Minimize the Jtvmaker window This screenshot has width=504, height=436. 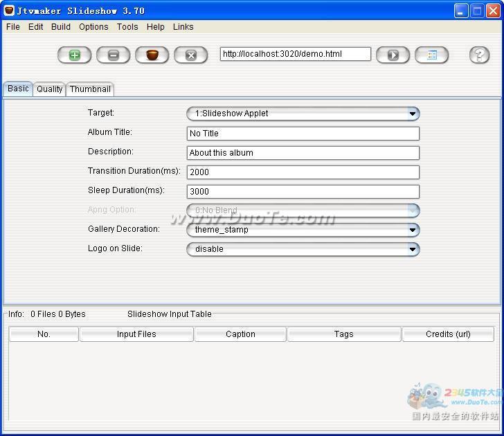click(x=461, y=11)
